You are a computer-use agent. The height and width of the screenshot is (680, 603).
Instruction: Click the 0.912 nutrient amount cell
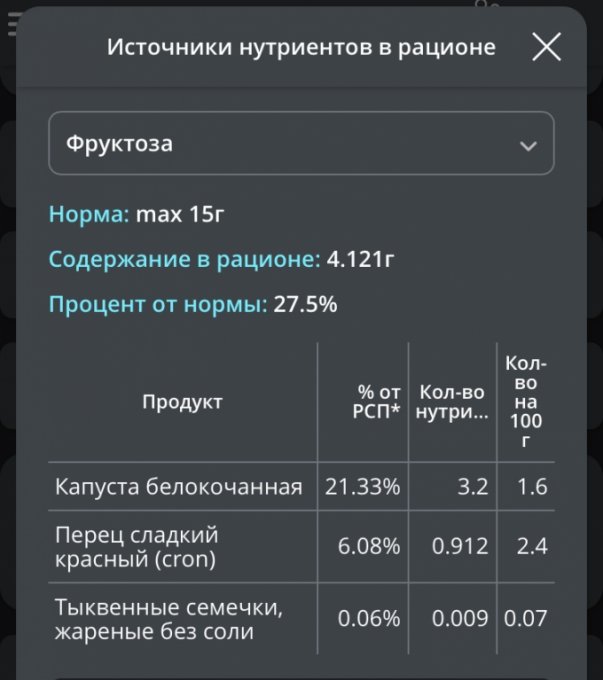pyautogui.click(x=460, y=547)
